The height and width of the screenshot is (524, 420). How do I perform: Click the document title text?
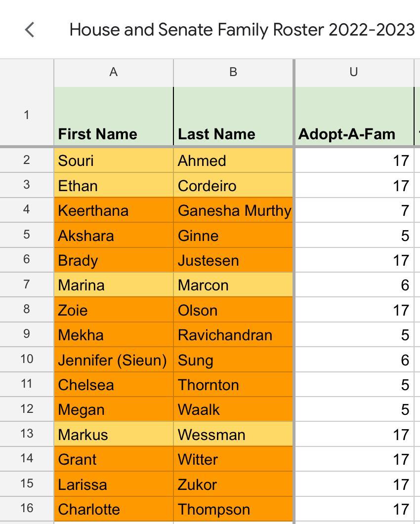click(x=242, y=30)
